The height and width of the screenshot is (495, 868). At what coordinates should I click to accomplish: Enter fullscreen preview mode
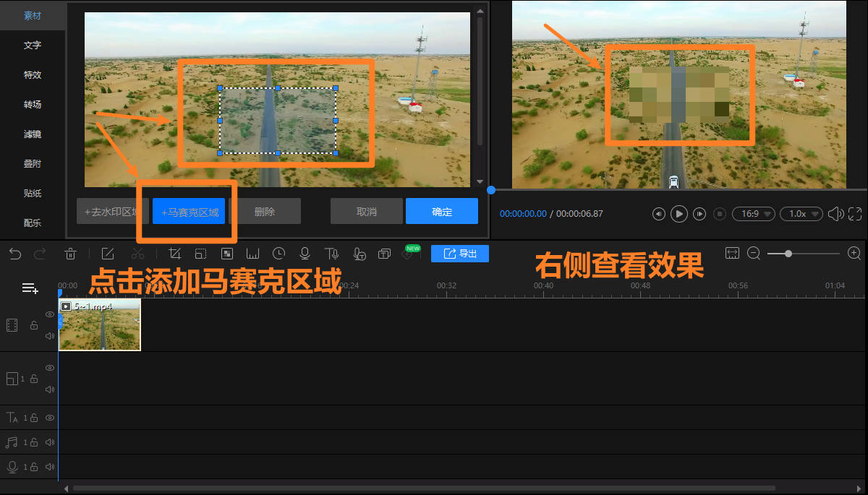pos(855,214)
